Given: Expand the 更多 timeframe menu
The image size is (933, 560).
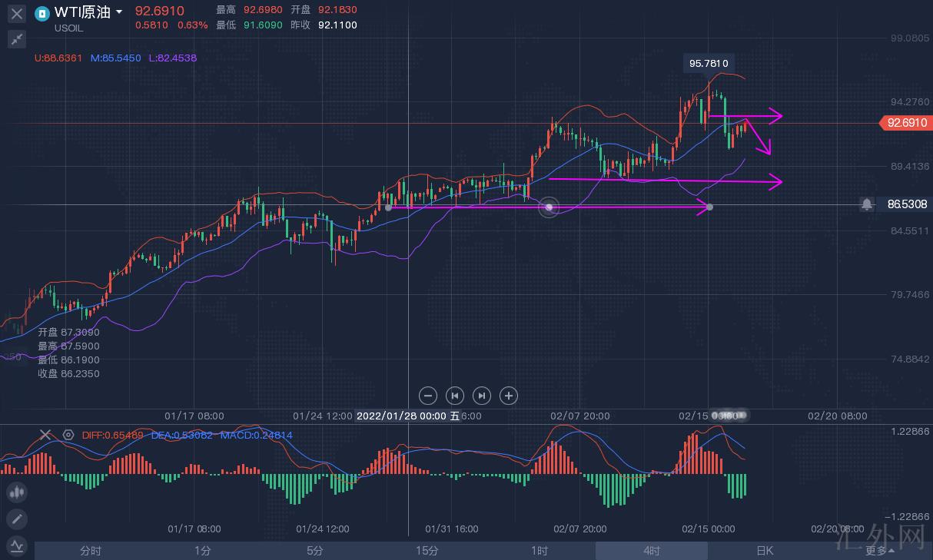Looking at the screenshot, I should [x=879, y=551].
